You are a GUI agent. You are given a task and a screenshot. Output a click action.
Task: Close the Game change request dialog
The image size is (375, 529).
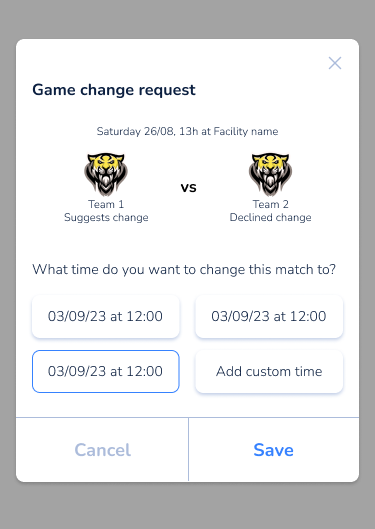pos(335,63)
